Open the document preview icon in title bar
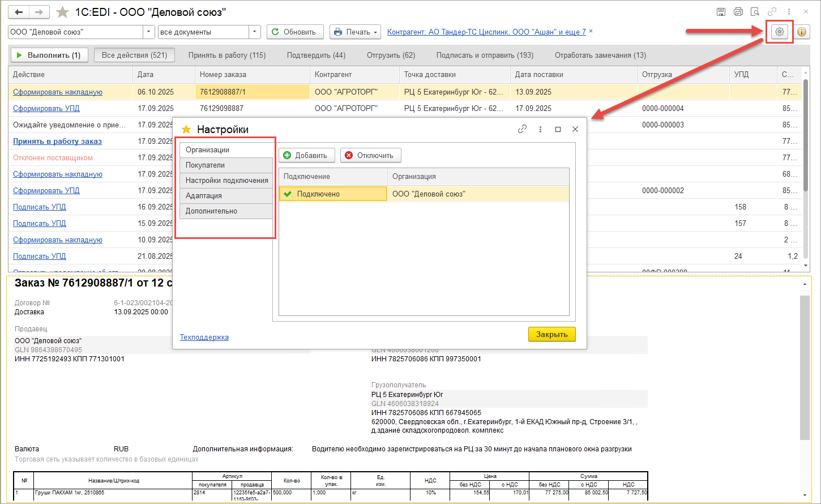This screenshot has width=821, height=504. 755,12
